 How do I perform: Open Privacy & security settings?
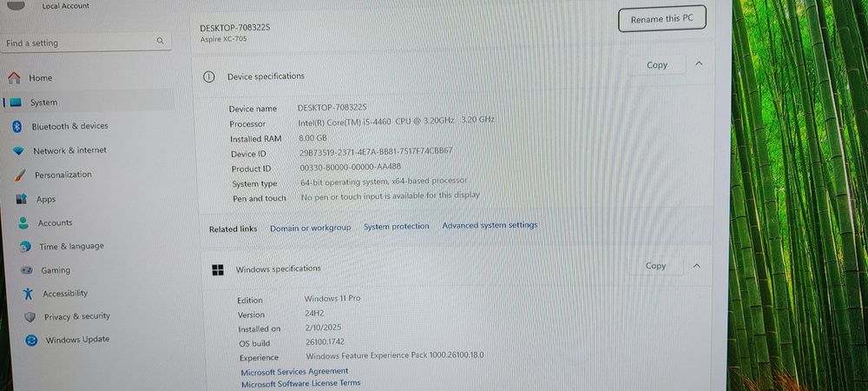[x=77, y=316]
